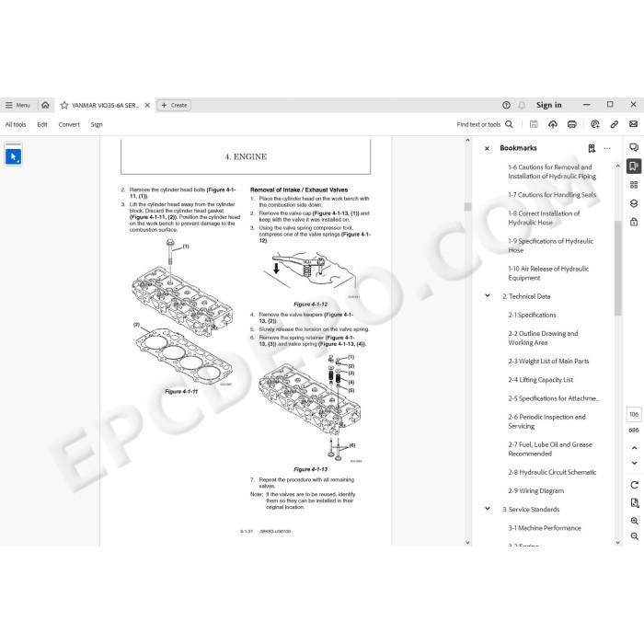Viewport: 644px width, 644px height.
Task: Go to next page arrow
Action: [x=634, y=463]
